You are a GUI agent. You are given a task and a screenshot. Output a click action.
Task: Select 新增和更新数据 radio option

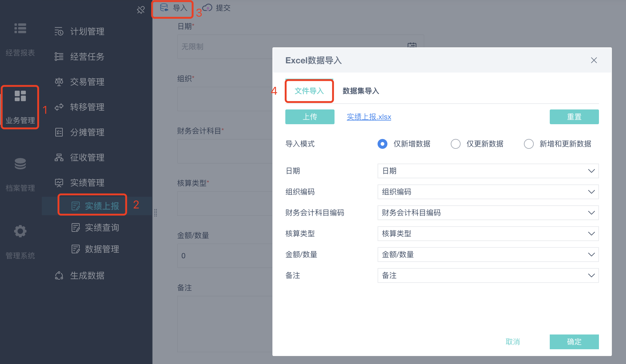(529, 144)
